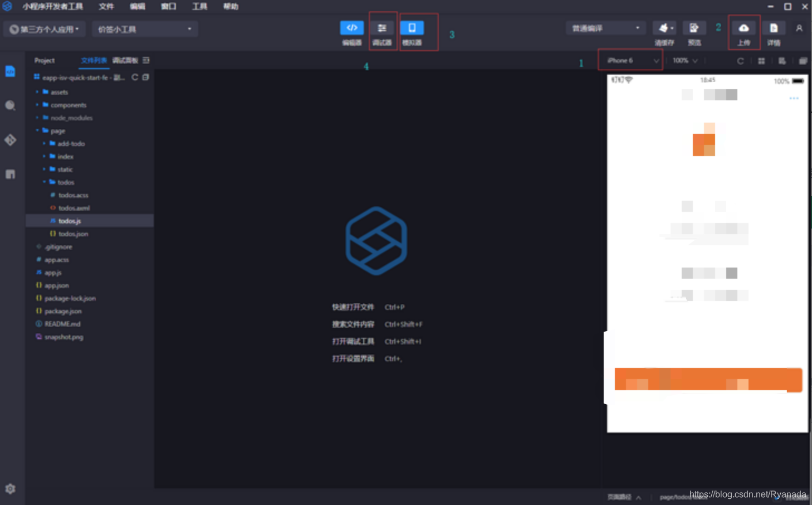Click the grid layout icon in simulator bar

[x=761, y=61]
